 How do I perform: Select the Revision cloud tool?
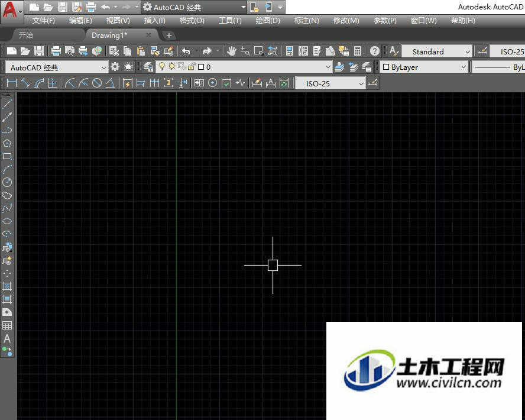tap(7, 195)
